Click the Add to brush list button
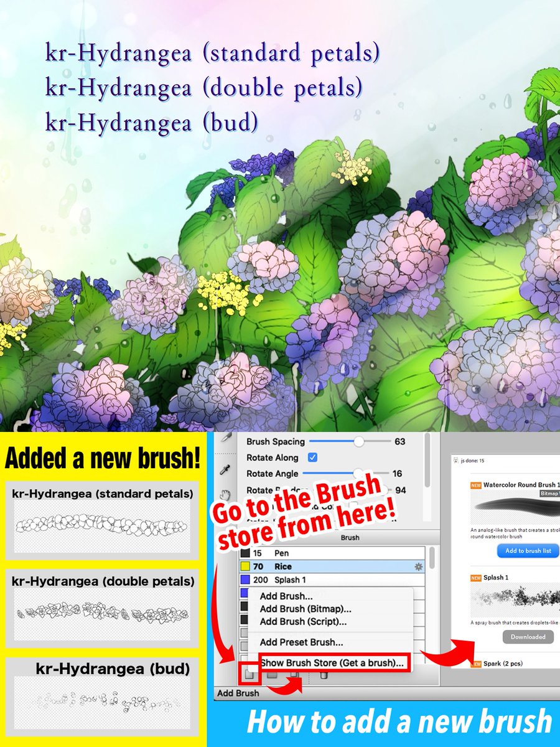Image resolution: width=560 pixels, height=747 pixels. click(x=528, y=551)
